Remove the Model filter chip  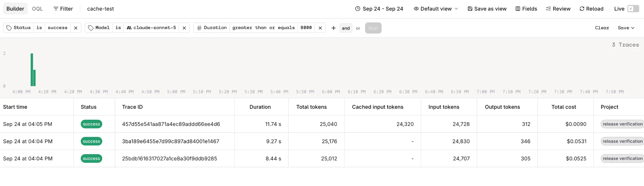click(184, 28)
